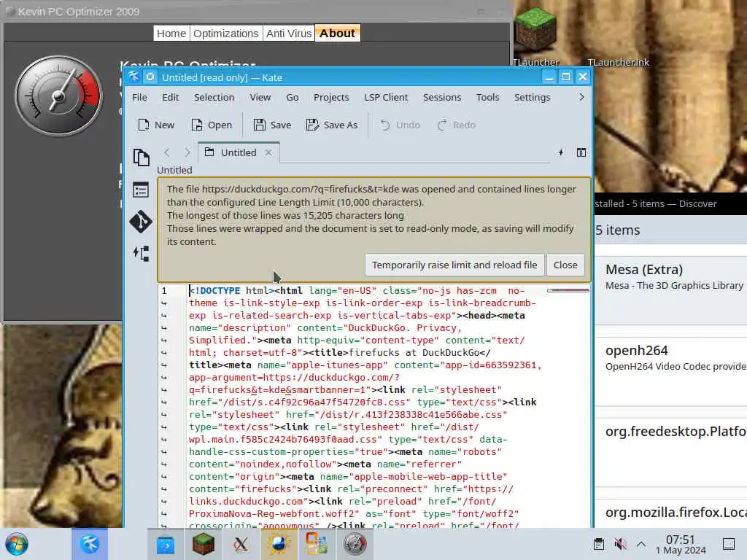The image size is (747, 560).
Task: Click the Kate taskbar icon
Action: [90, 544]
